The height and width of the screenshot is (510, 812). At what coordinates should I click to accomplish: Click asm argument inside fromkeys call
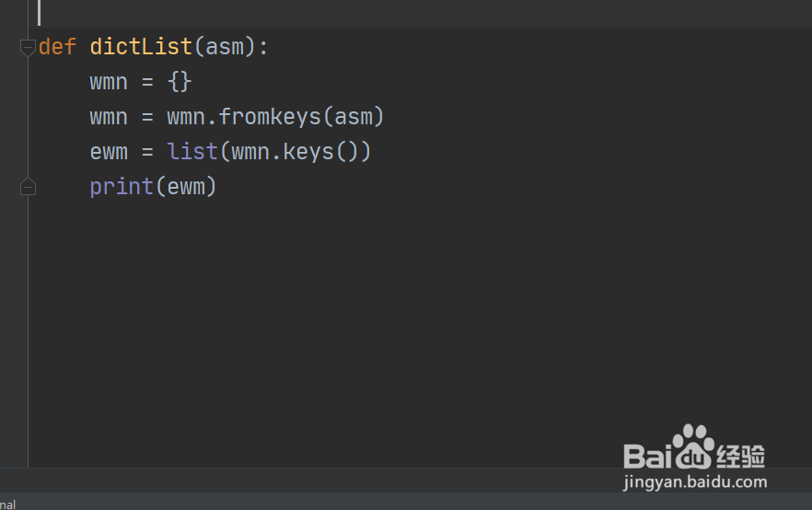[x=353, y=117]
